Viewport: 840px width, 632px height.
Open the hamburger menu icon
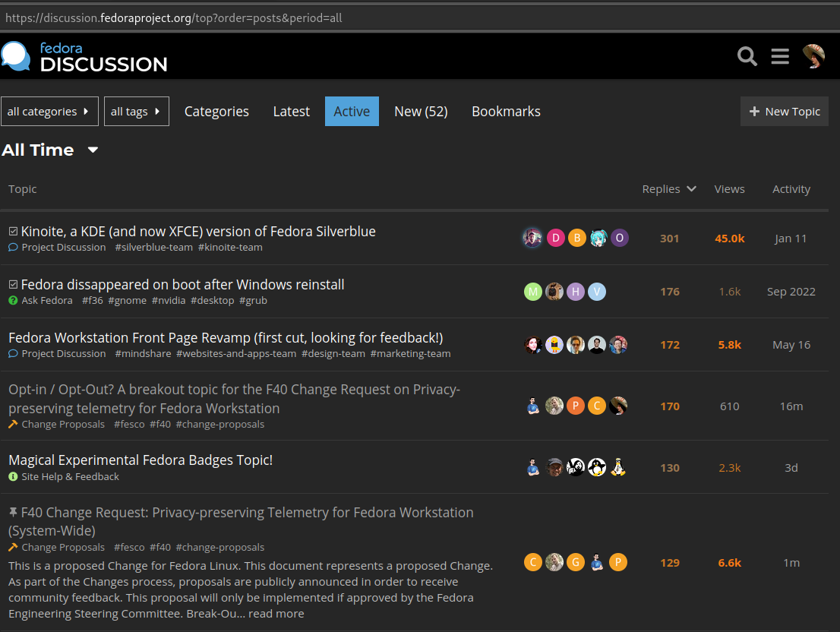point(780,56)
